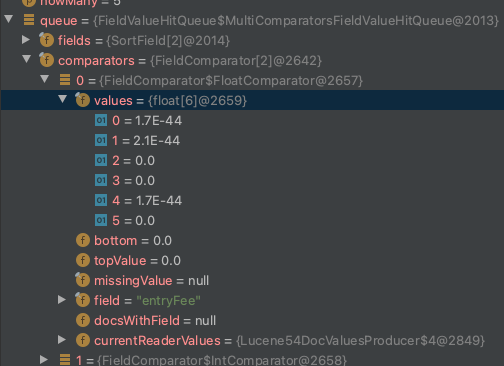504x366 pixels.
Task: Collapse the comparators node
Action: pyautogui.click(x=27, y=59)
